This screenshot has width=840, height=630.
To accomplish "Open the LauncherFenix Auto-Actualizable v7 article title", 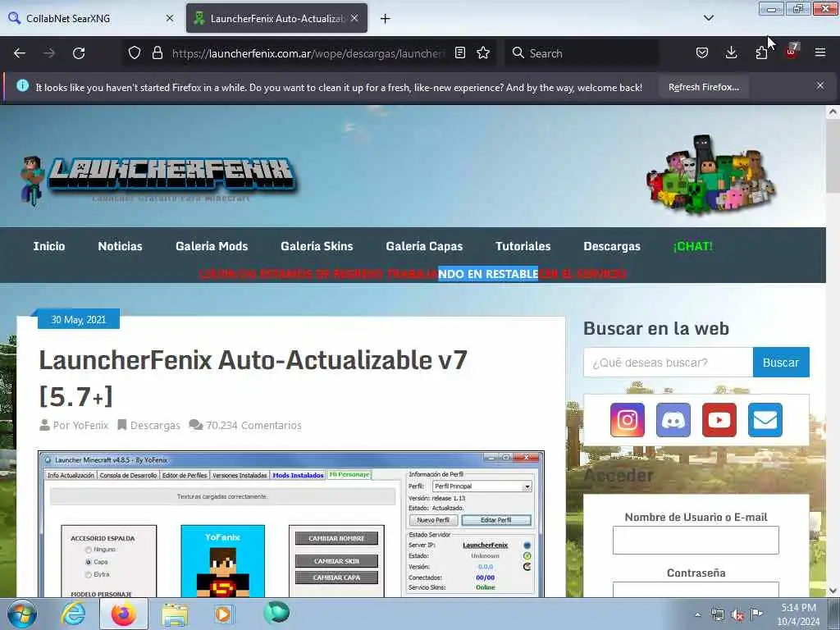I will click(x=253, y=377).
